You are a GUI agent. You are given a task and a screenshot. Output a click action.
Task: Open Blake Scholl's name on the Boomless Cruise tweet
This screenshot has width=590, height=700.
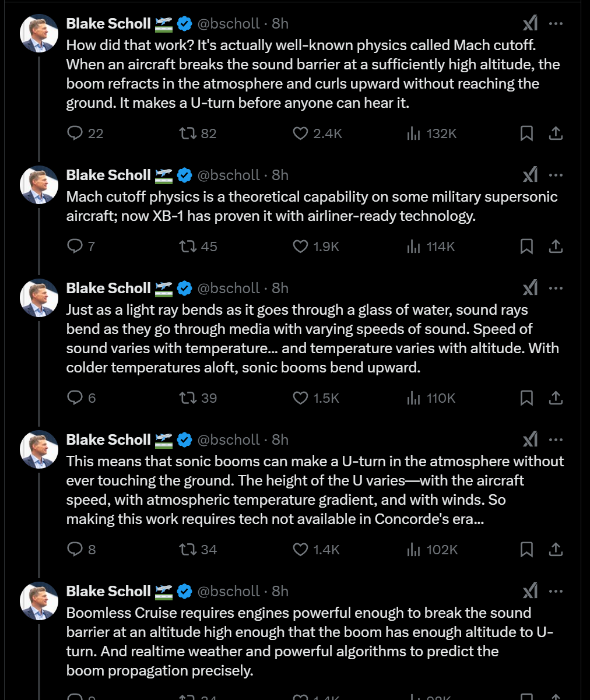(x=108, y=591)
